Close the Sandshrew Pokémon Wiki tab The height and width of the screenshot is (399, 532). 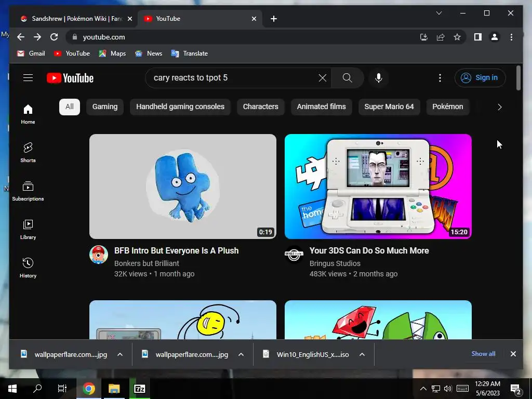129,19
